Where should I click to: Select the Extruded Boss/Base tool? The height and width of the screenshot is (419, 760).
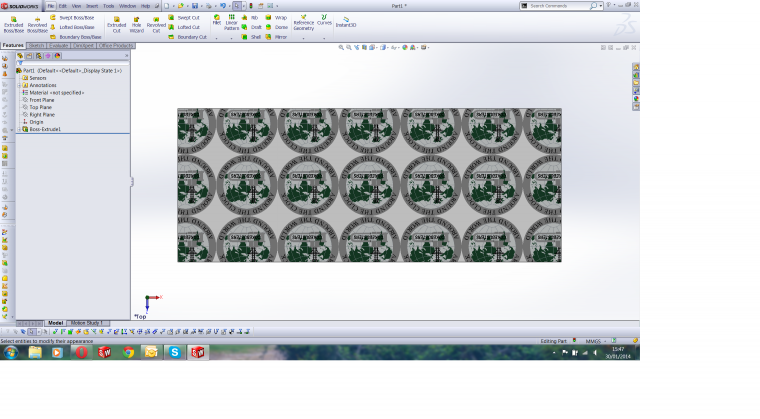coord(14,24)
